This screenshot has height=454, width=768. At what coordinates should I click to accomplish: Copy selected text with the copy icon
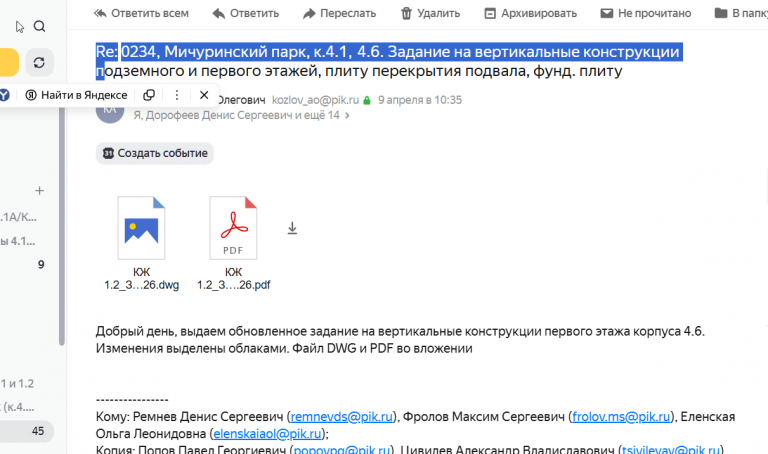pyautogui.click(x=149, y=95)
